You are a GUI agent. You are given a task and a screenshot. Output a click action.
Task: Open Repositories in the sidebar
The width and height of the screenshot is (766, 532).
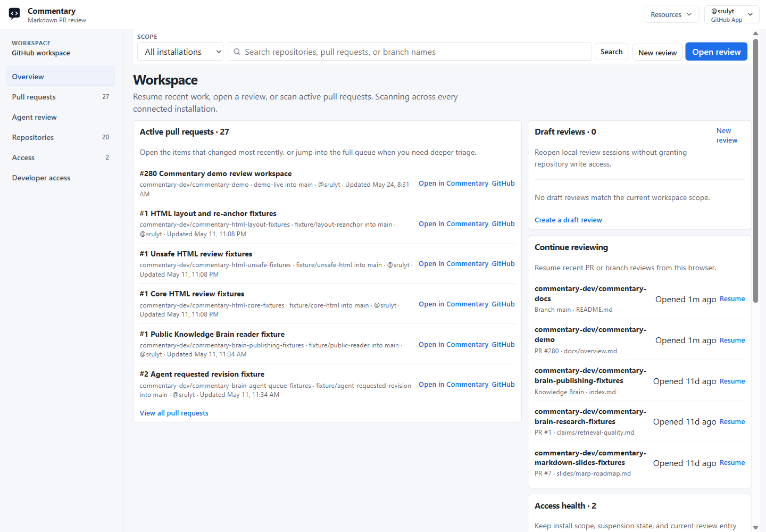[61, 137]
